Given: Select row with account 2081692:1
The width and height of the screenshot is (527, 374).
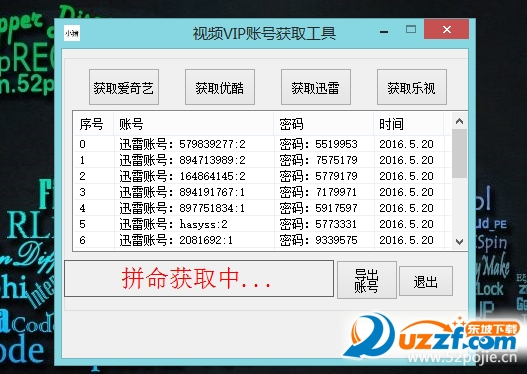Looking at the screenshot, I should [262, 240].
